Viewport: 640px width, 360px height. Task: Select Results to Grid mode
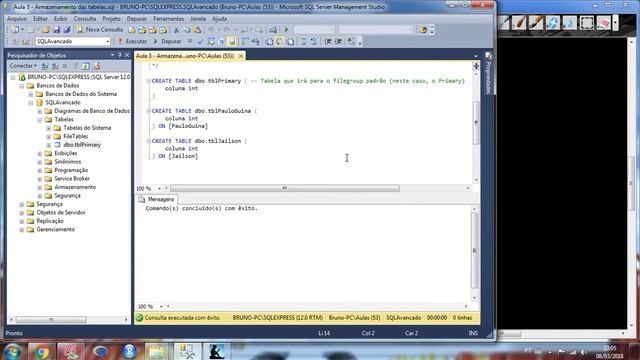tap(280, 41)
